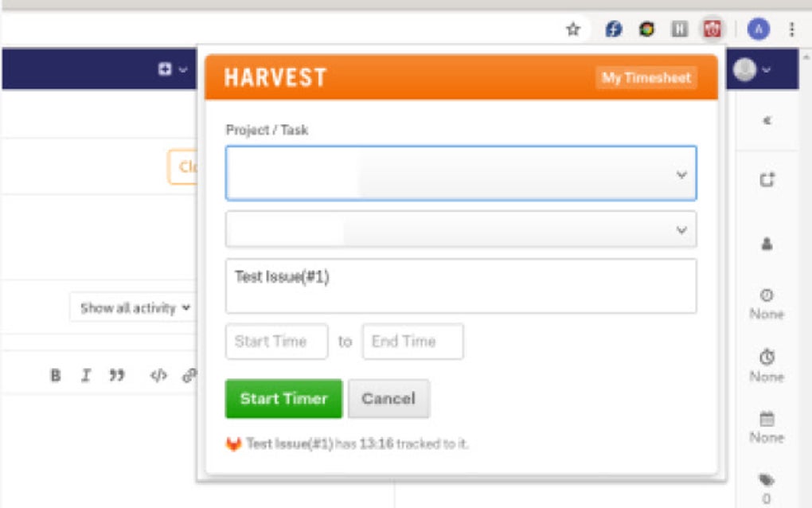Open the Project / Task dropdown

tap(460, 173)
